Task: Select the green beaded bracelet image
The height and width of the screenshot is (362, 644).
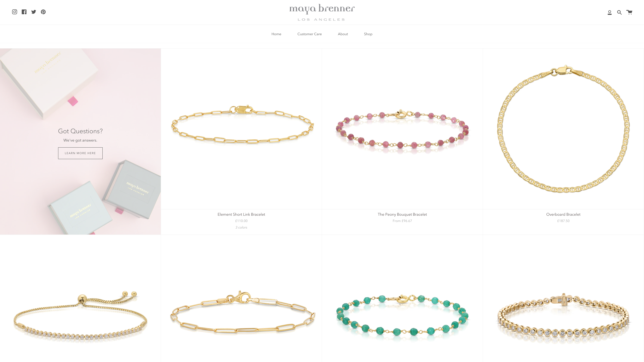Action: point(402,315)
